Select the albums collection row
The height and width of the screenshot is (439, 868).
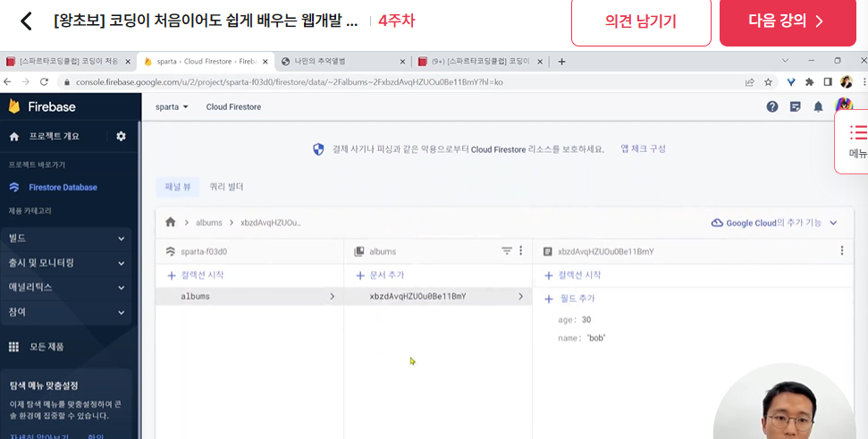coord(249,297)
